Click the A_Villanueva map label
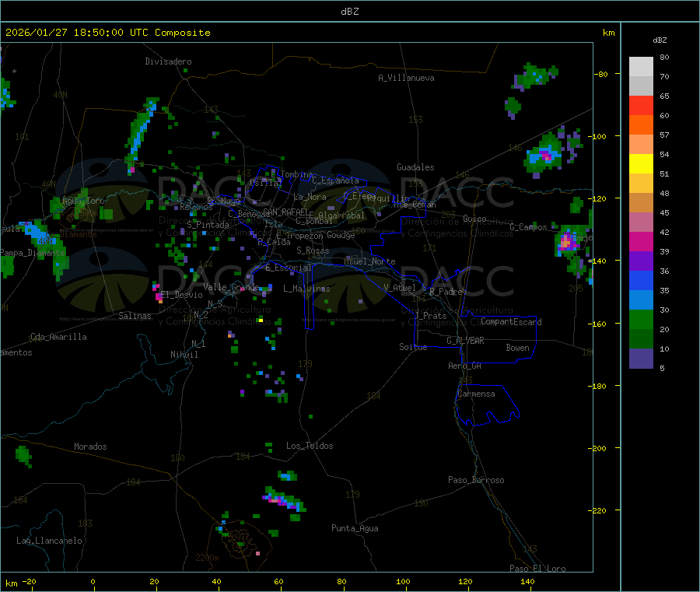This screenshot has width=700, height=592. click(406, 78)
